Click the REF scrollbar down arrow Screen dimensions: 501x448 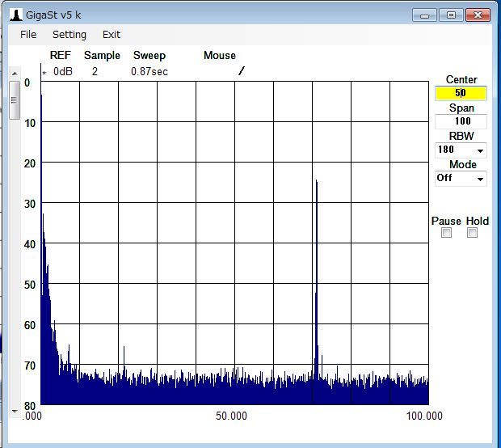[15, 412]
